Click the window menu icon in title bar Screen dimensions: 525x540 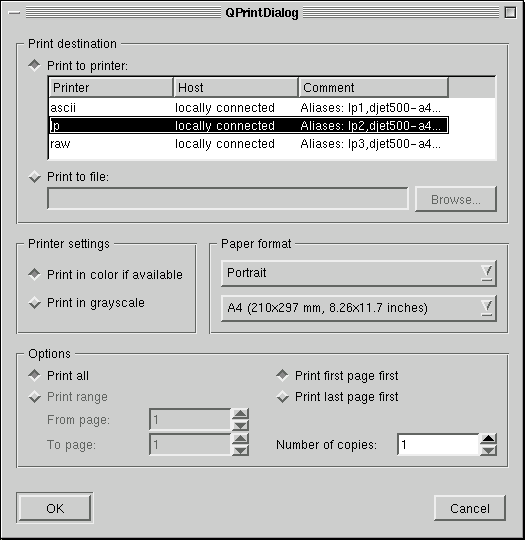click(x=14, y=13)
